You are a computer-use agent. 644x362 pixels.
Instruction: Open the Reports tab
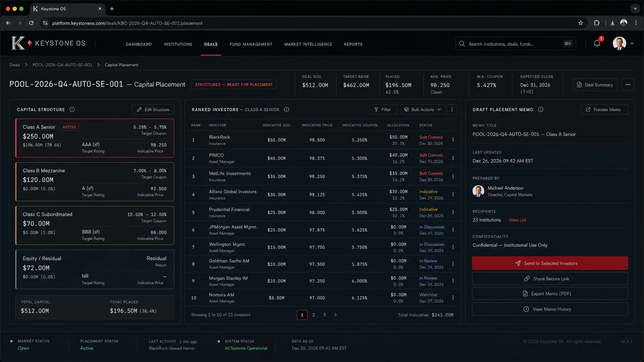(353, 44)
